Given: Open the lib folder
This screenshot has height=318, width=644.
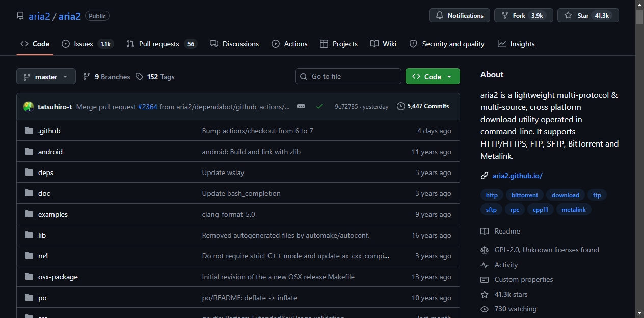Looking at the screenshot, I should [x=42, y=235].
